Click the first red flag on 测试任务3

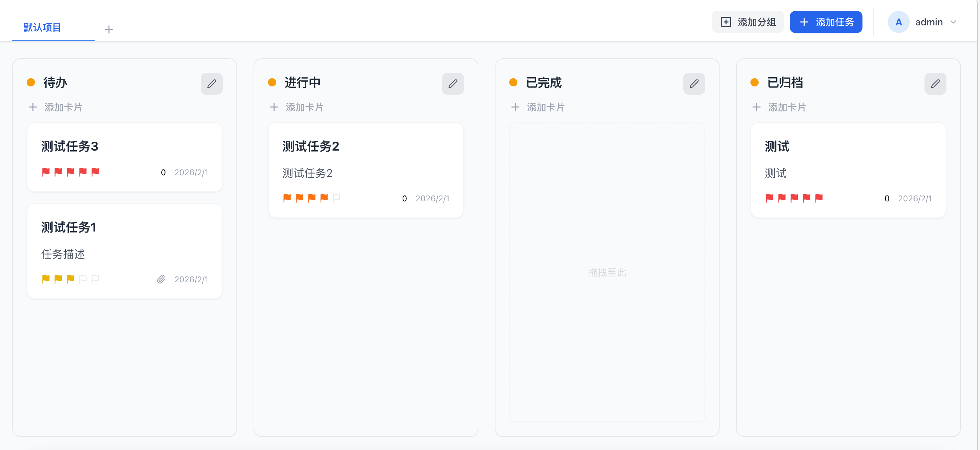46,172
